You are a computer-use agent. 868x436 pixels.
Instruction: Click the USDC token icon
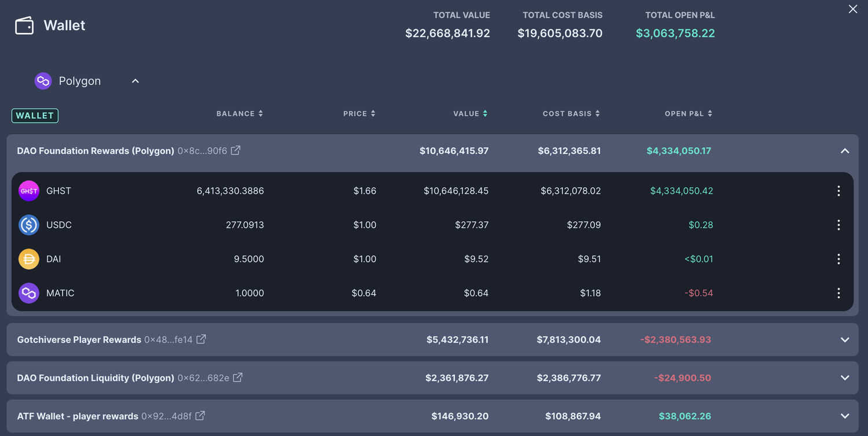tap(29, 225)
